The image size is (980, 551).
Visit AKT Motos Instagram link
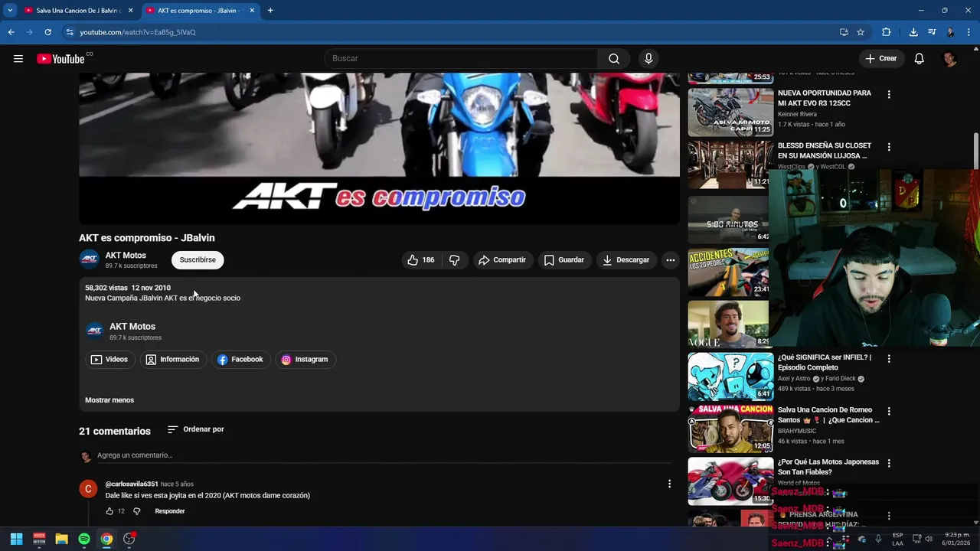coord(305,360)
